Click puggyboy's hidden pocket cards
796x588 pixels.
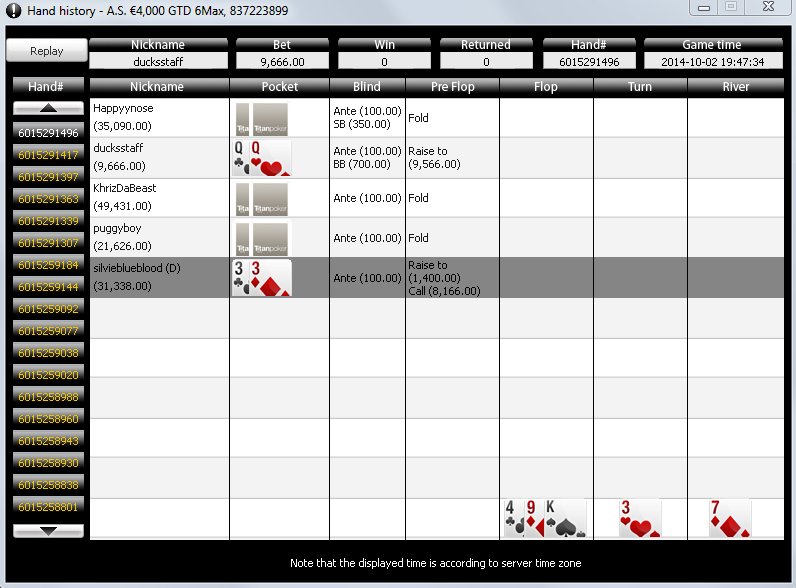tap(262, 239)
